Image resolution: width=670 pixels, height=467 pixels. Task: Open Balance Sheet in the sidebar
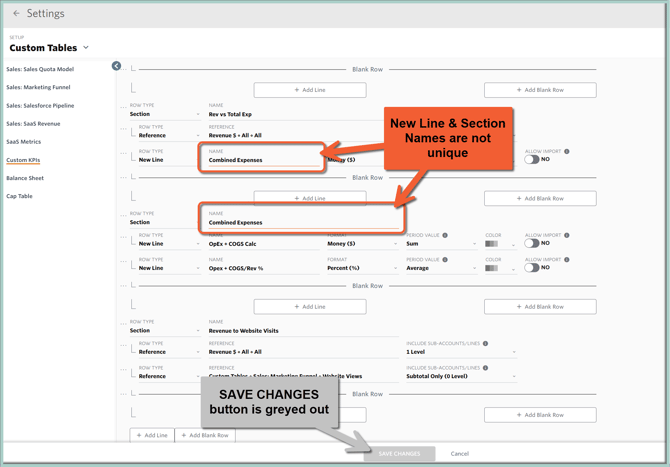click(x=26, y=178)
